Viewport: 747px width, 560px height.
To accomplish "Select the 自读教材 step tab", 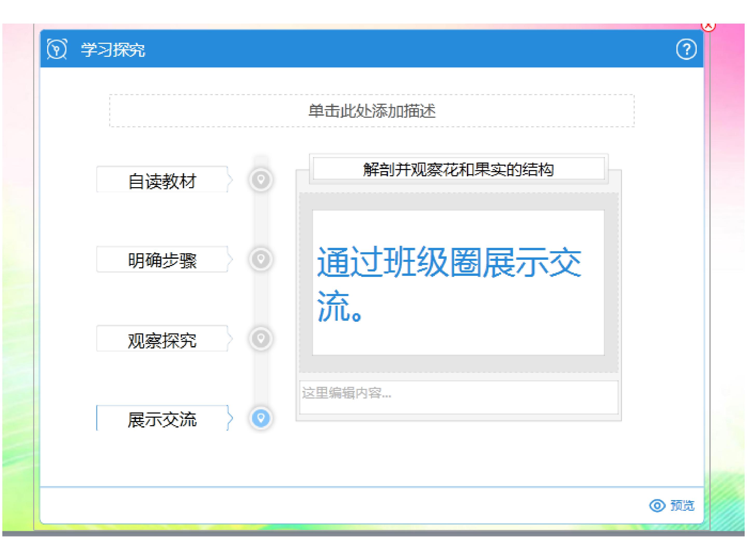I will pyautogui.click(x=164, y=180).
